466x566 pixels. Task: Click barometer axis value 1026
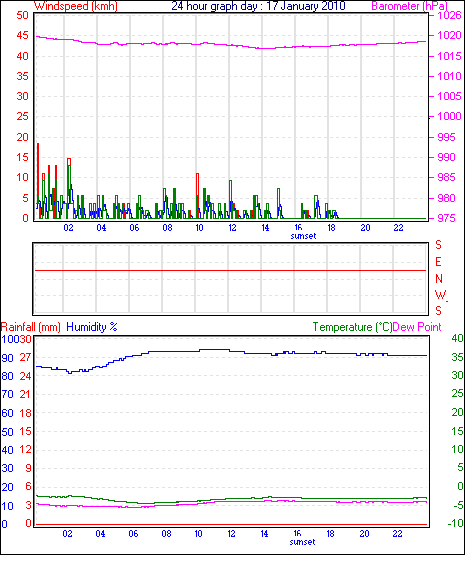tap(449, 15)
